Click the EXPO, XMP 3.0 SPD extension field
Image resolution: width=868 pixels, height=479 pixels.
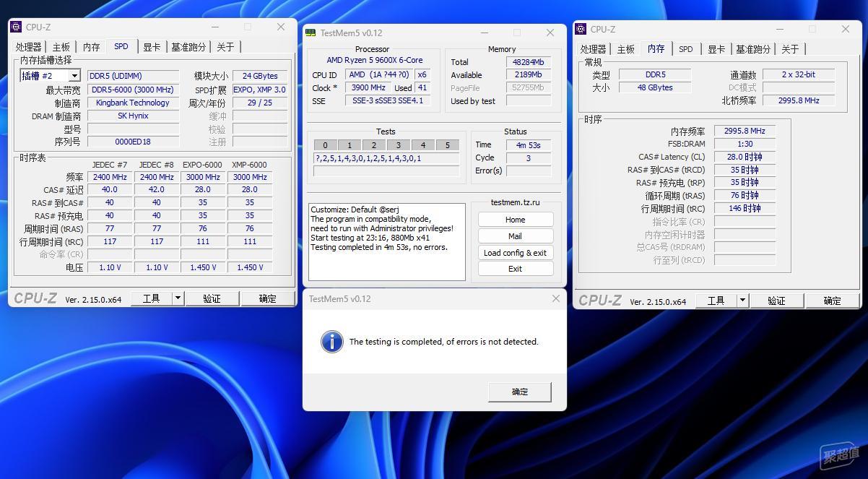pos(260,90)
